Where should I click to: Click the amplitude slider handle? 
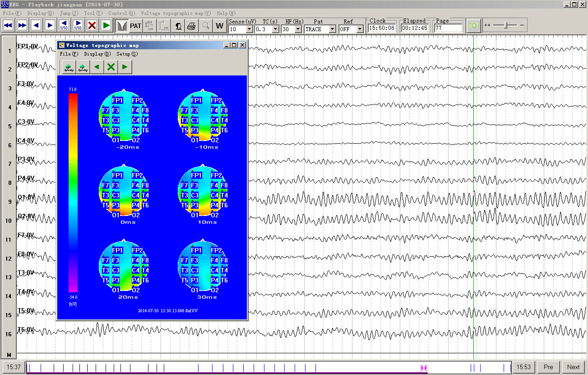pyautogui.click(x=505, y=25)
